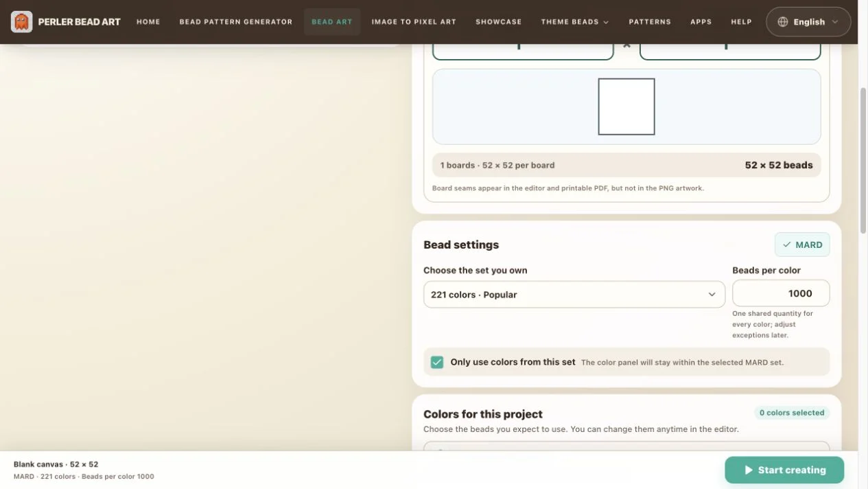Click the right board count input field
868x489 pixels.
click(730, 52)
